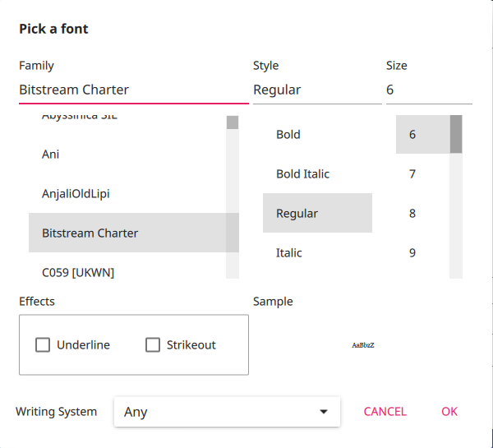
Task: Click the size list scrollbar thumb
Action: 456,134
